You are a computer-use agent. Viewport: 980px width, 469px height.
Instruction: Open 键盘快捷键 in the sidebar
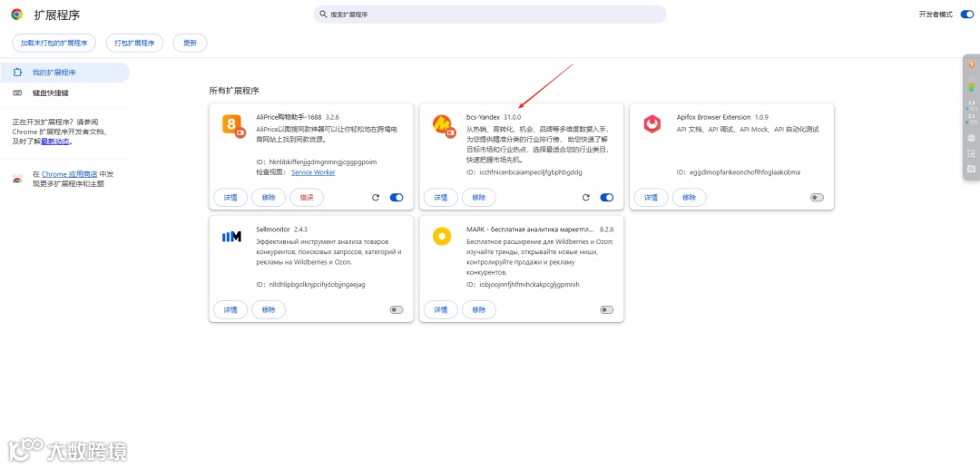coord(64,93)
